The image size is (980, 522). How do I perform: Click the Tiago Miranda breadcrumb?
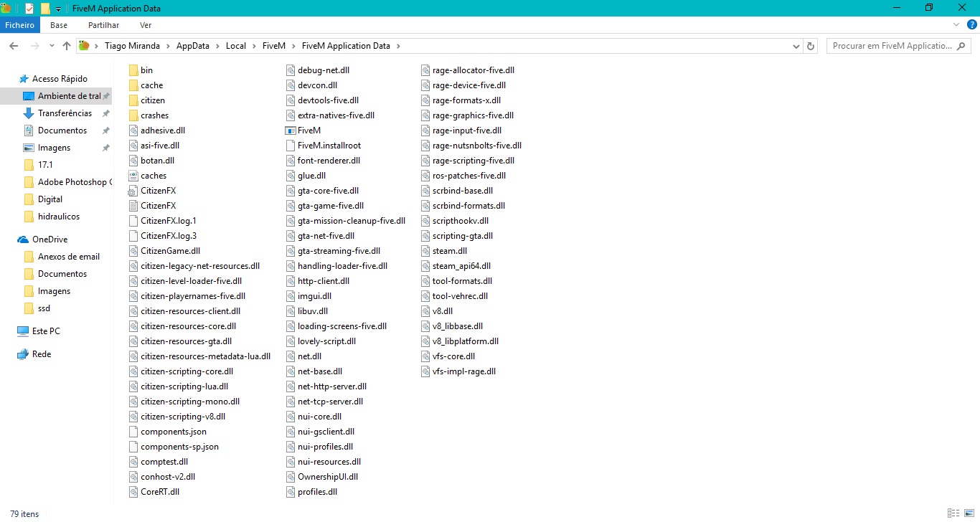pos(133,46)
